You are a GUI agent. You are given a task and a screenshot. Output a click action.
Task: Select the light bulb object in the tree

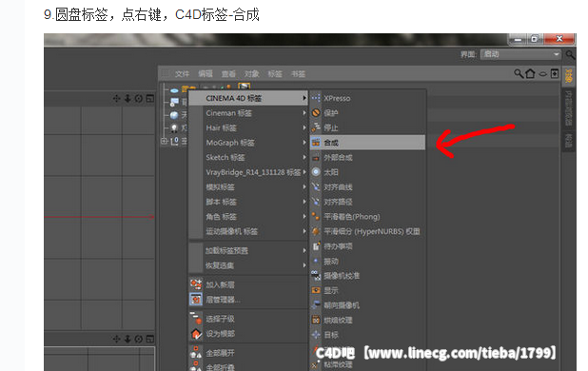pos(174,128)
